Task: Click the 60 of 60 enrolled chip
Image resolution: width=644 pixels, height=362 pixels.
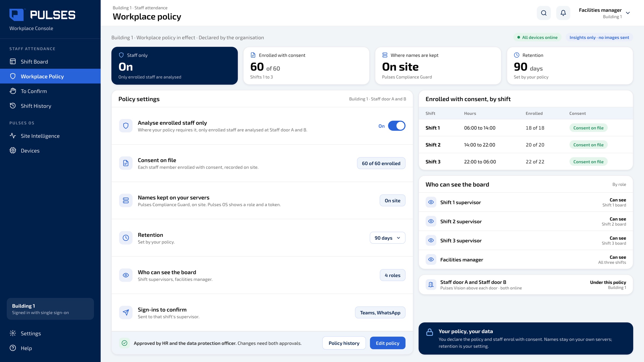Action: pos(381,163)
